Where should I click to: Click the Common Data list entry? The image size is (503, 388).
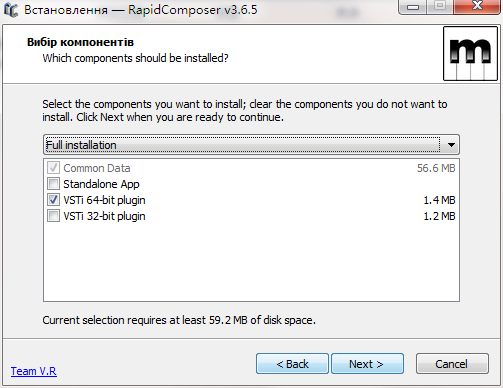pos(251,168)
